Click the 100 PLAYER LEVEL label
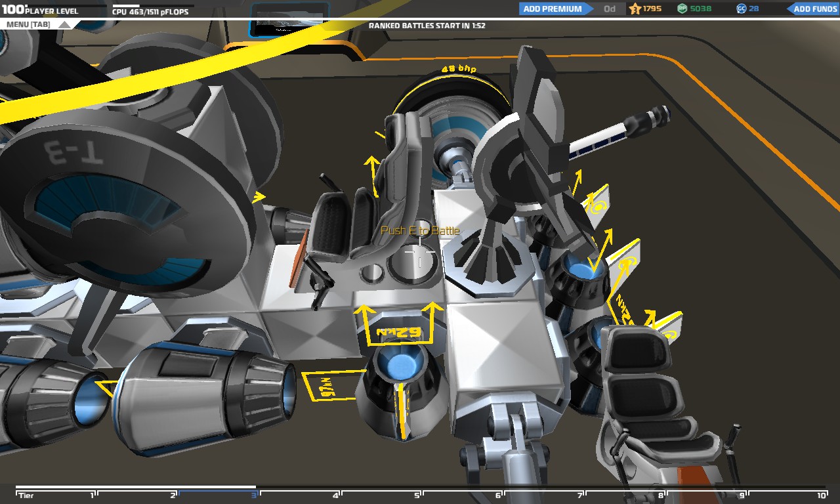840x504 pixels. tap(39, 10)
